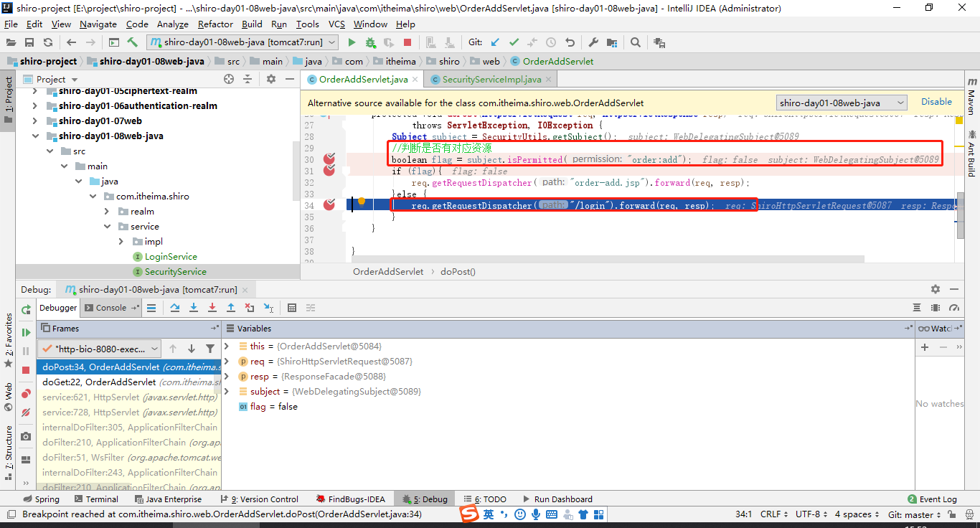Image resolution: width=980 pixels, height=528 pixels.
Task: Switch to SecurityServiceImpl.java editor tab
Action: tap(491, 79)
